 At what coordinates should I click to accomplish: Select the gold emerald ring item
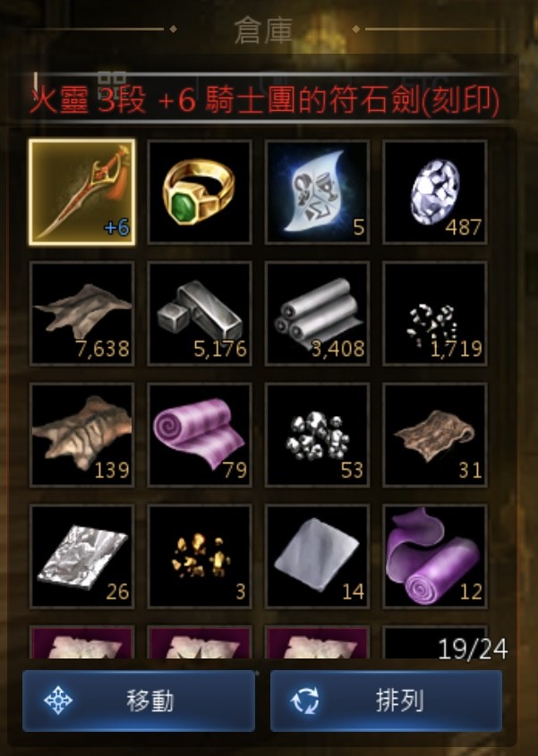pyautogui.click(x=200, y=192)
